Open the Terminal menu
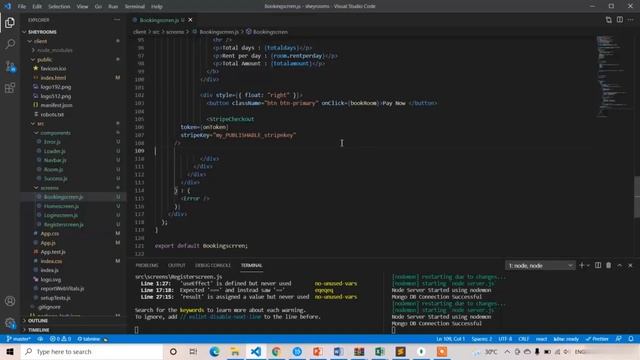Image resolution: width=640 pixels, height=360 pixels. coord(135,7)
